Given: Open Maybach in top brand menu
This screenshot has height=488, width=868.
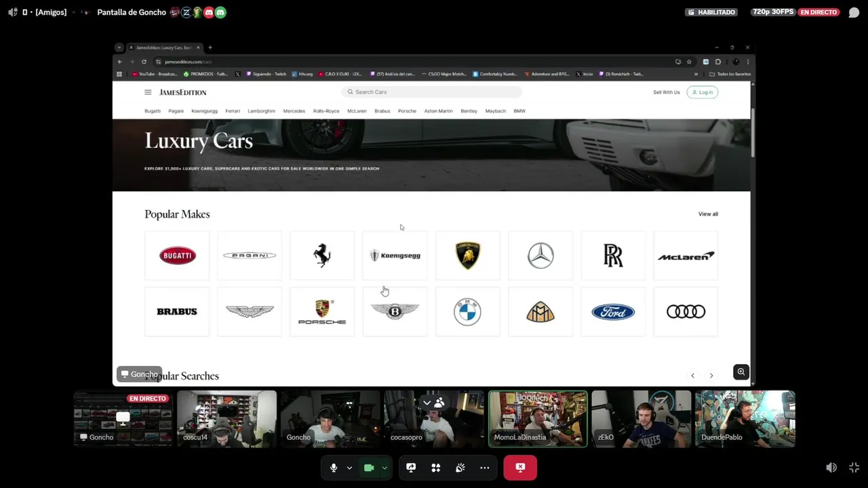Looking at the screenshot, I should [495, 111].
